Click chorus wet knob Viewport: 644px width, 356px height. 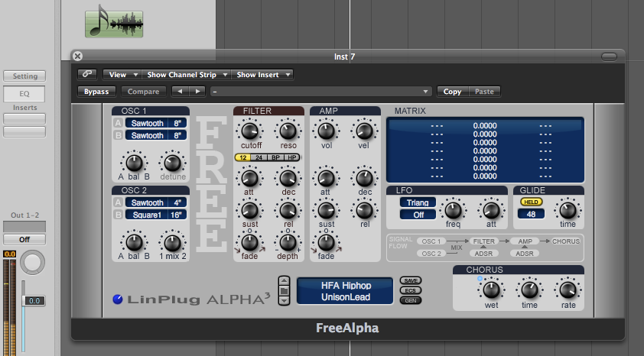coord(491,290)
